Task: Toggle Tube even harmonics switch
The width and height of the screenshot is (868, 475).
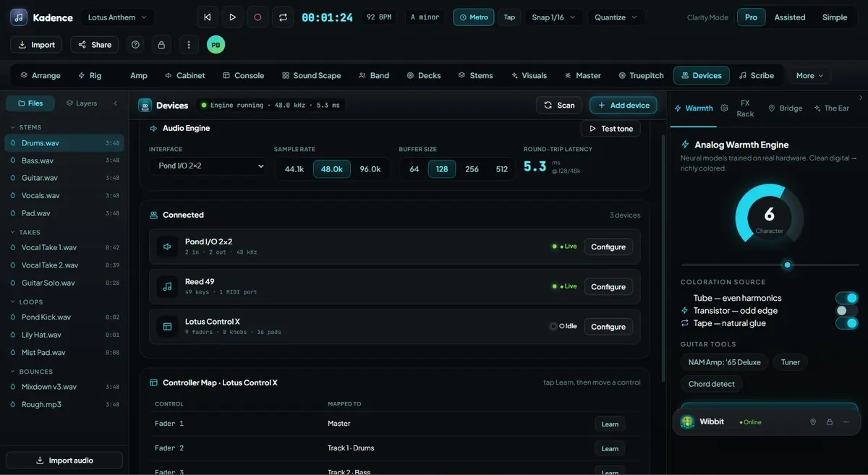Action: click(846, 298)
